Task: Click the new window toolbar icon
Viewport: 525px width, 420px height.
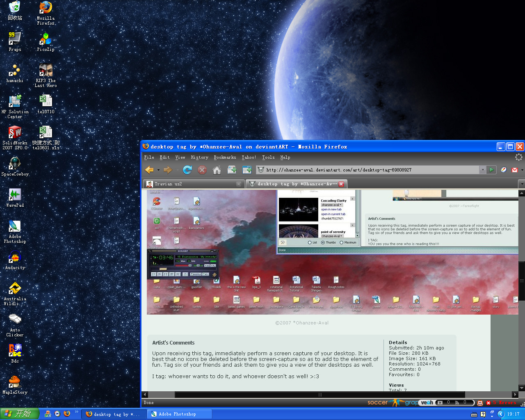Action: tap(247, 170)
